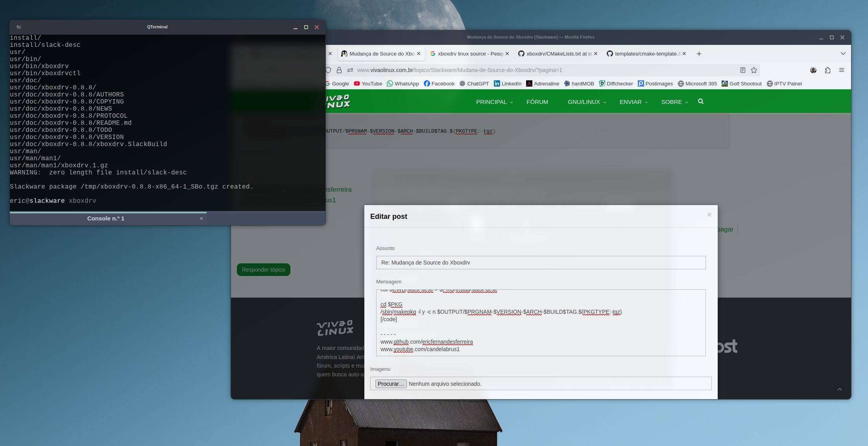
Task: Click the YouTube bookmark
Action: tap(368, 83)
